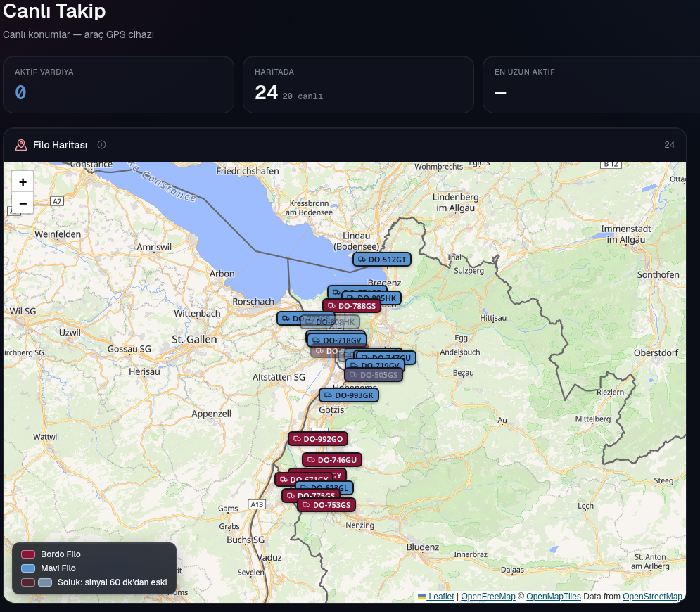The width and height of the screenshot is (700, 612).
Task: Click the faded blue Soluk legend swatch
Action: pos(45,582)
